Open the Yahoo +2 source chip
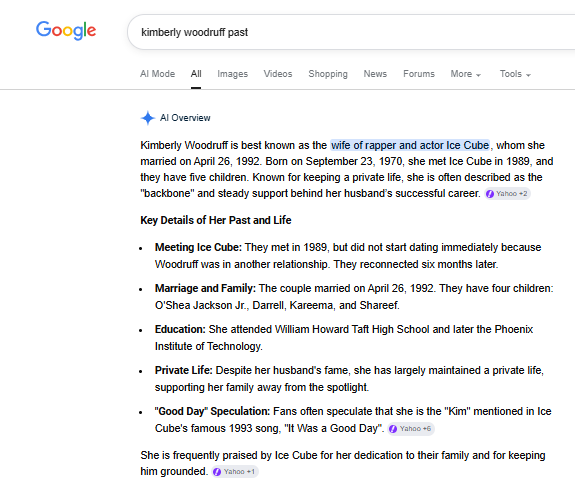 point(508,194)
